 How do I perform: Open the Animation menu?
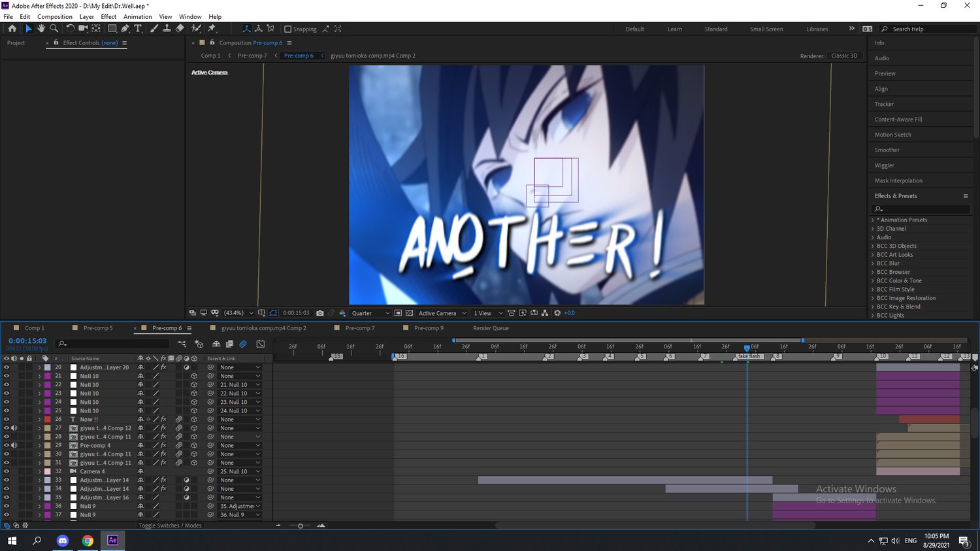(137, 16)
